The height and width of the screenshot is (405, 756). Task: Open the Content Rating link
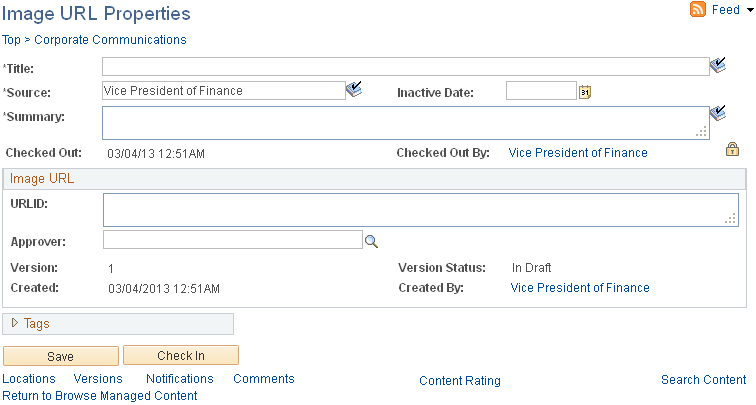pyautogui.click(x=460, y=381)
